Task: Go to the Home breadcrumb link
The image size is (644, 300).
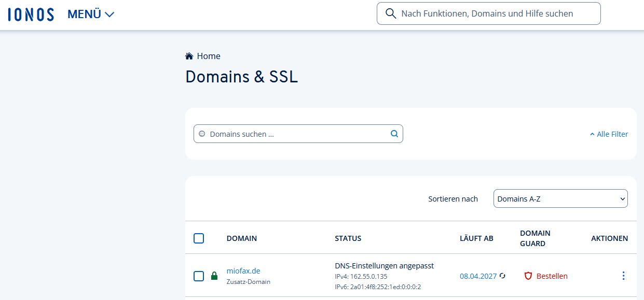Action: (209, 56)
